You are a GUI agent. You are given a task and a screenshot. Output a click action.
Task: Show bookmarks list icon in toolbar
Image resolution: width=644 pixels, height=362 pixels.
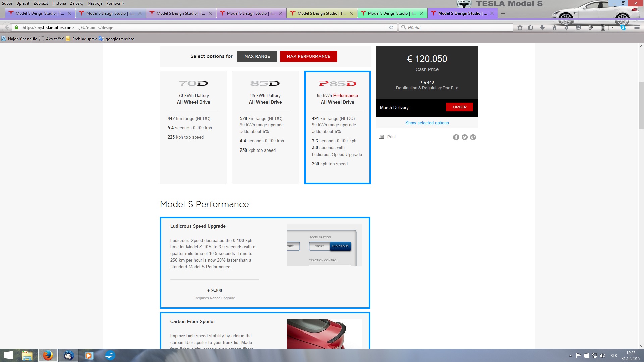tap(530, 27)
